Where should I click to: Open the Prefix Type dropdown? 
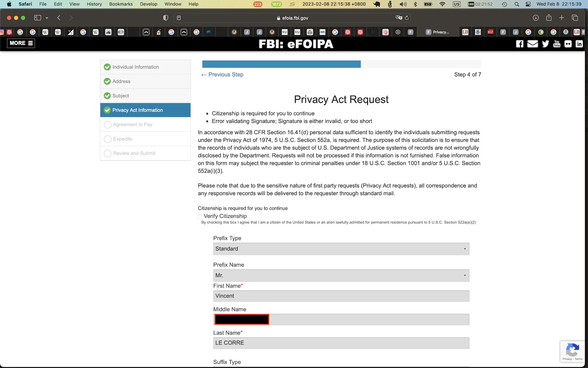tap(341, 249)
